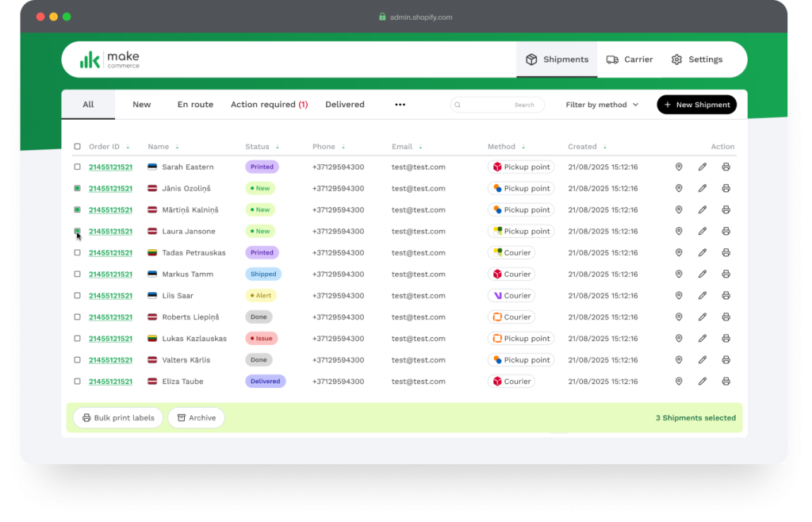Click the New Shipment button
812x522 pixels.
point(696,105)
